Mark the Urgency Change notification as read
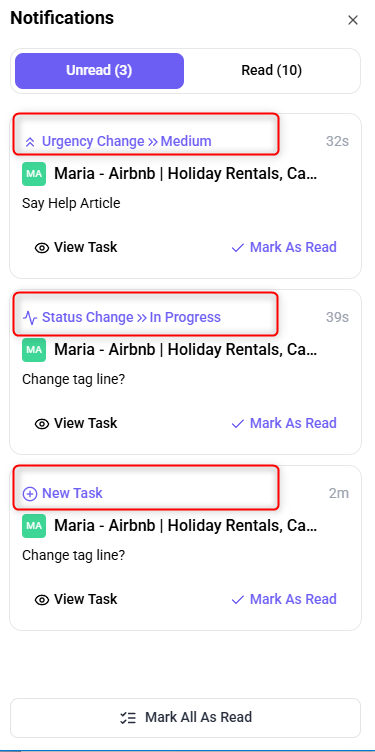 coord(284,247)
